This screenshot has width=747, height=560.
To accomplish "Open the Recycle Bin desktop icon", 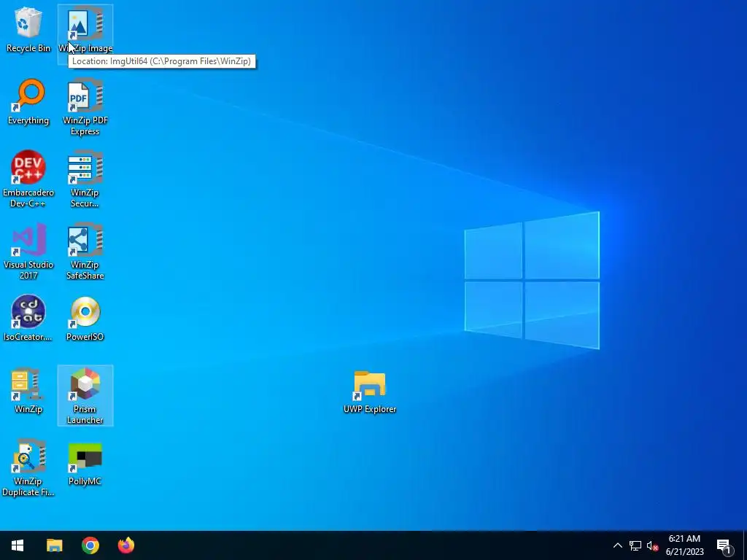I will tap(28, 29).
